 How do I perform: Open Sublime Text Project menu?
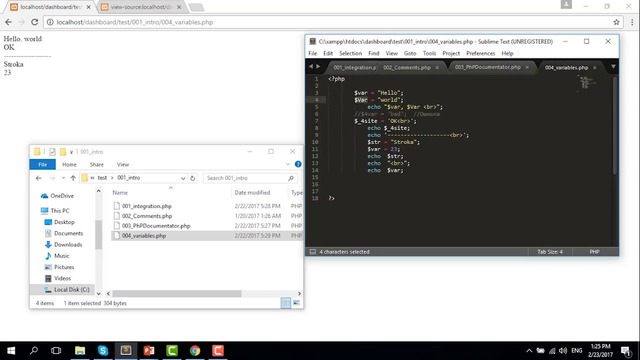[x=451, y=53]
